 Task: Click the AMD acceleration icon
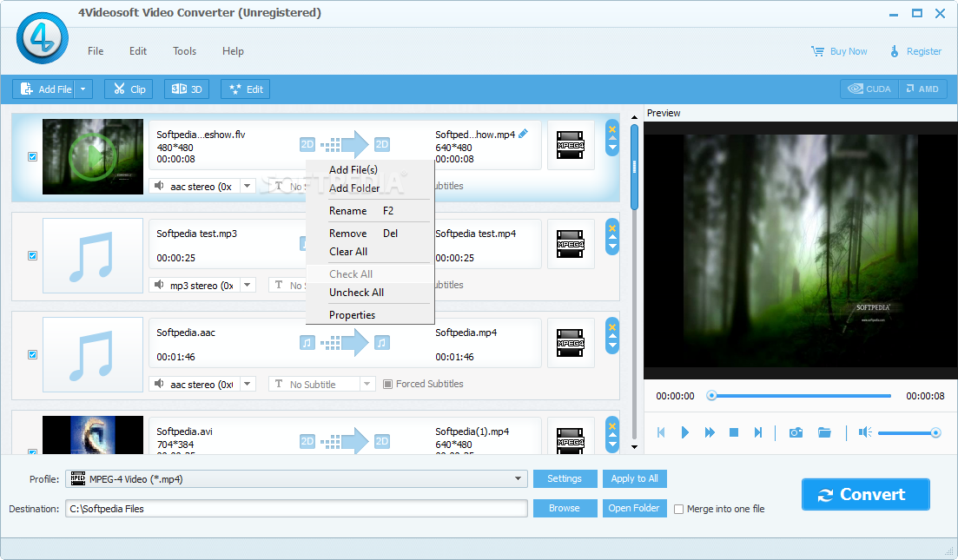922,89
